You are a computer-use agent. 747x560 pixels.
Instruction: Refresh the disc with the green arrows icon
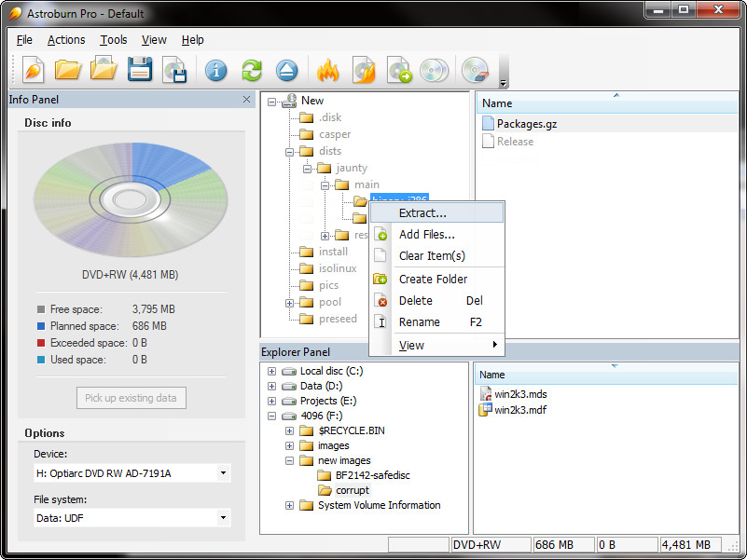point(252,70)
